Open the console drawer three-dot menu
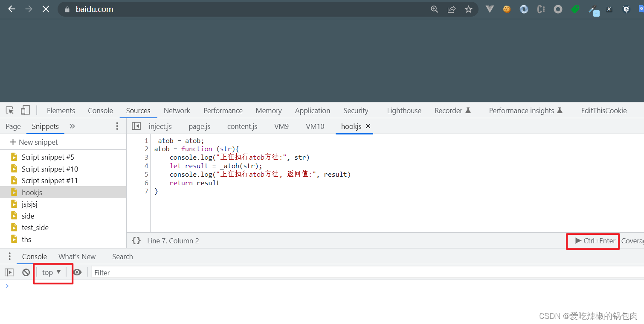The width and height of the screenshot is (644, 324). 9,256
